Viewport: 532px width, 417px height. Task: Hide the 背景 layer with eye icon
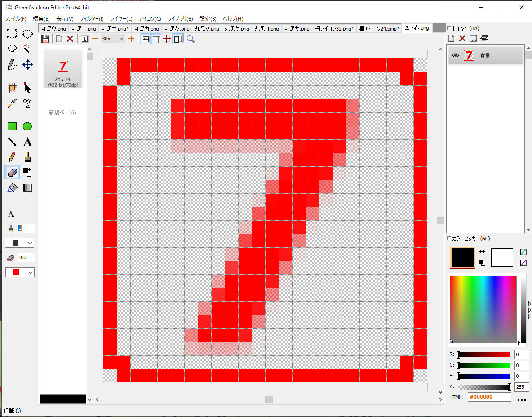click(456, 55)
